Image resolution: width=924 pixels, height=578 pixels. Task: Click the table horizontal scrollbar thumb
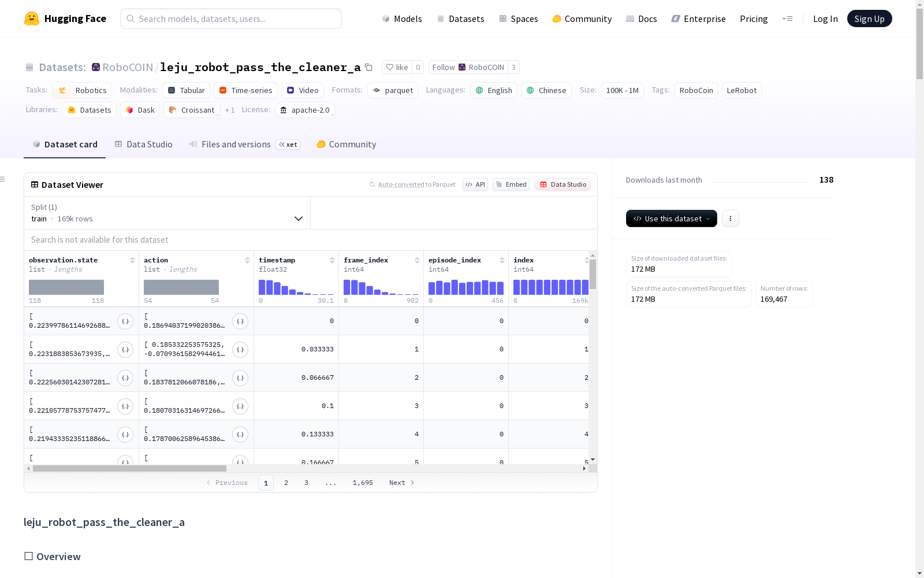[x=129, y=468]
